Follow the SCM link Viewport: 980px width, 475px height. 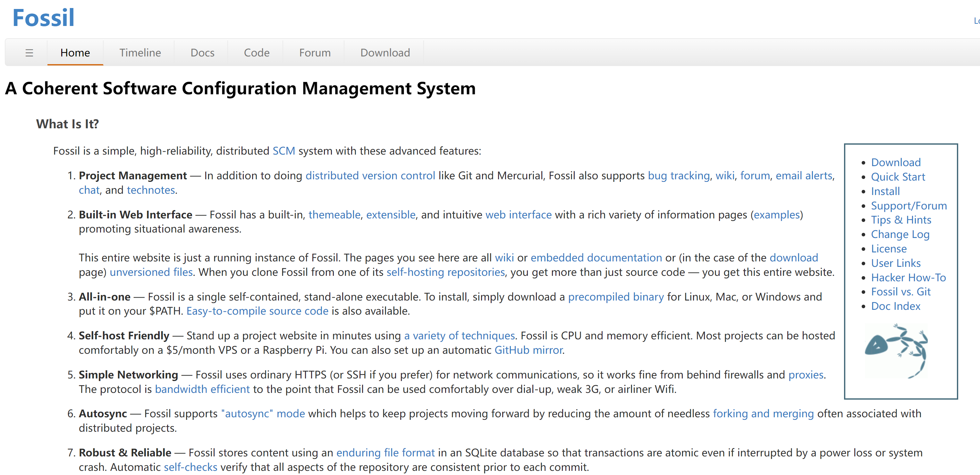tap(284, 151)
